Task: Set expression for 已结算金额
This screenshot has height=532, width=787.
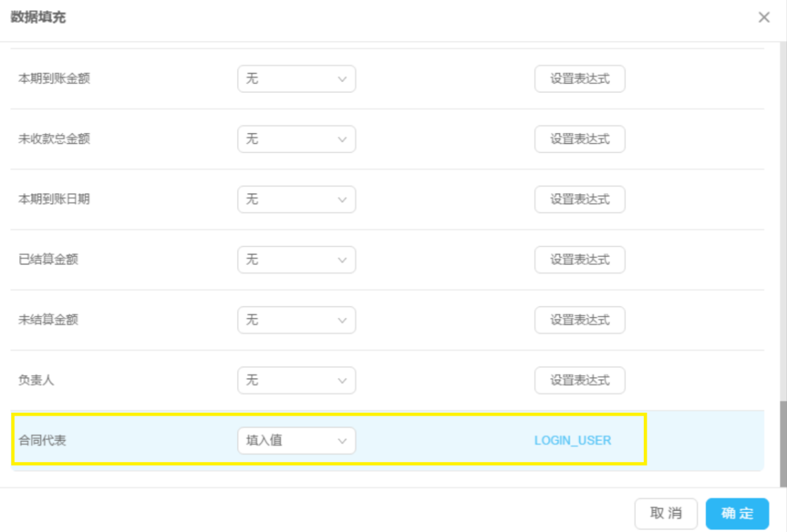Action: tap(580, 260)
